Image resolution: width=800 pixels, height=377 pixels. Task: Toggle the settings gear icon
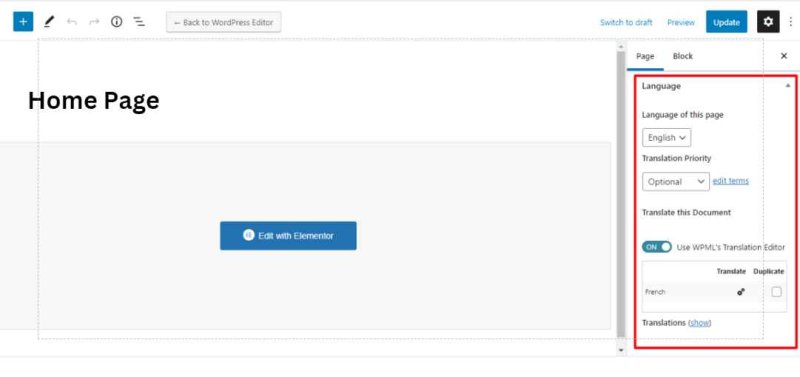click(768, 22)
